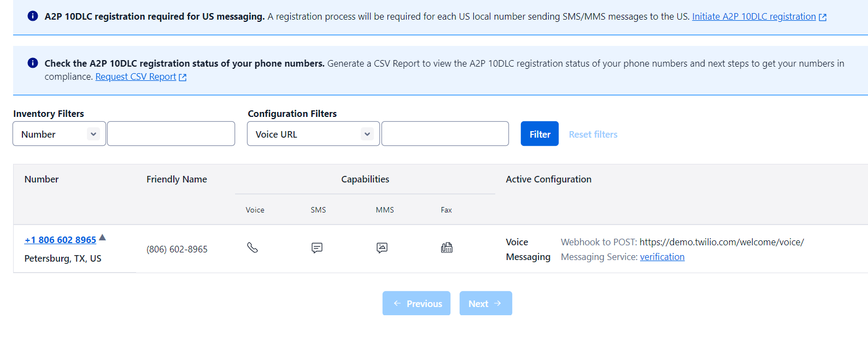Open phone number +1 806 602 8965
The height and width of the screenshot is (354, 868).
(x=60, y=240)
